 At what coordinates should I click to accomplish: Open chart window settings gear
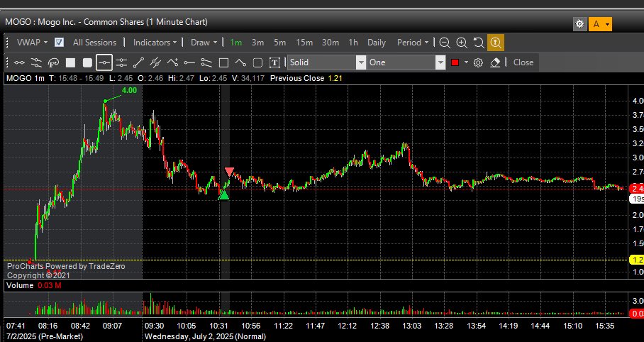pyautogui.click(x=579, y=24)
